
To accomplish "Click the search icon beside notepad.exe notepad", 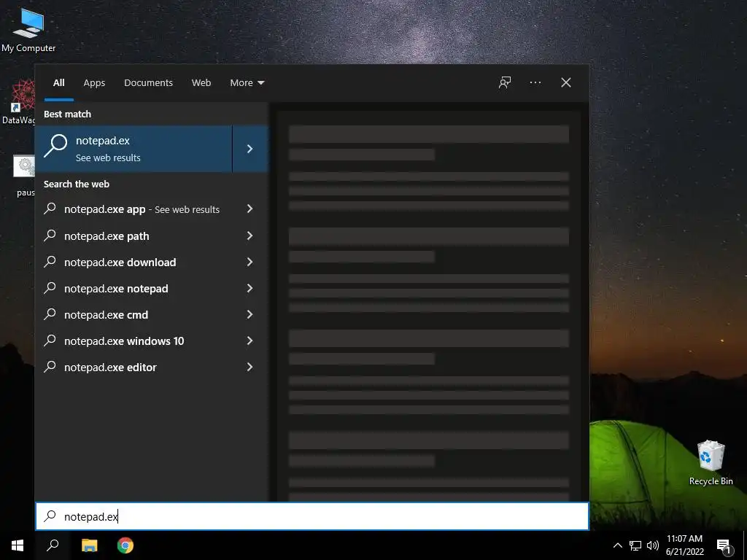I will click(x=50, y=287).
